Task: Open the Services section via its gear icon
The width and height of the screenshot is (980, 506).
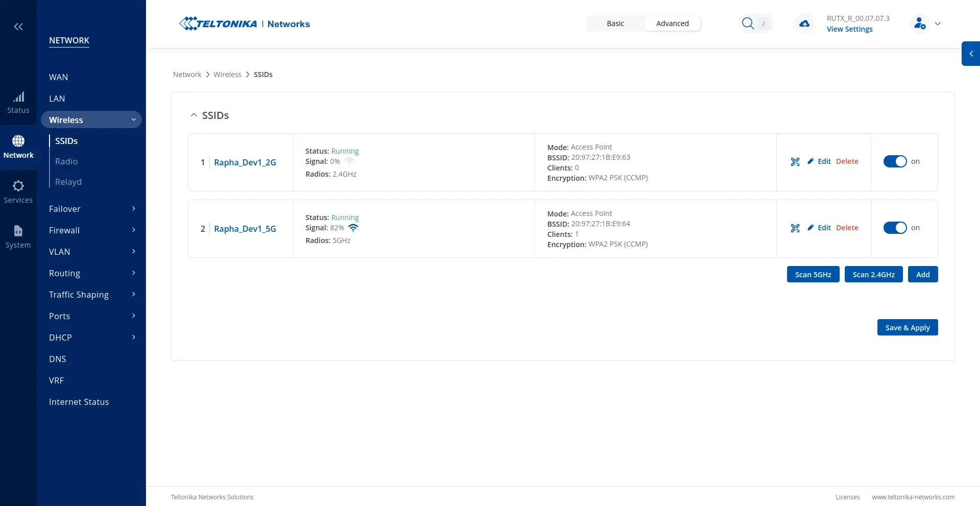Action: pos(18,190)
